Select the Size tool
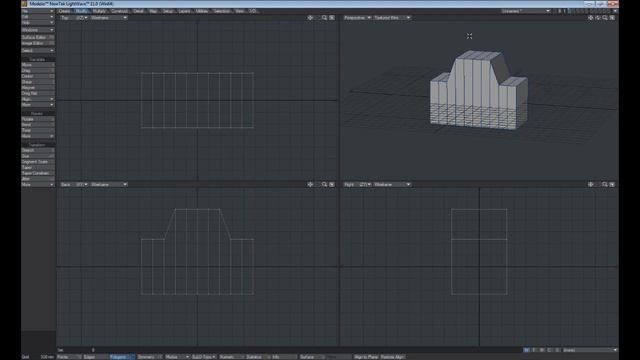The width and height of the screenshot is (640, 360). click(x=38, y=156)
